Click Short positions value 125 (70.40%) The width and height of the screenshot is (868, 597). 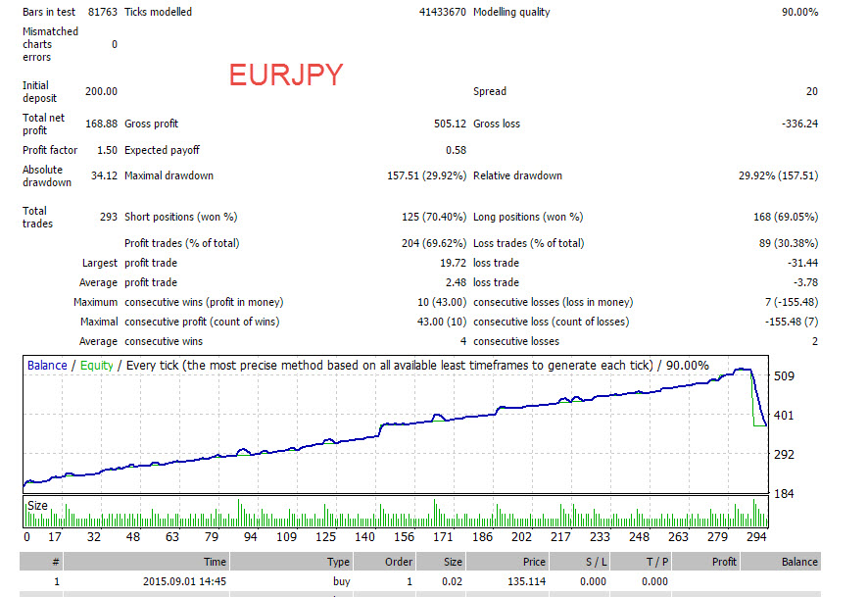click(x=434, y=217)
